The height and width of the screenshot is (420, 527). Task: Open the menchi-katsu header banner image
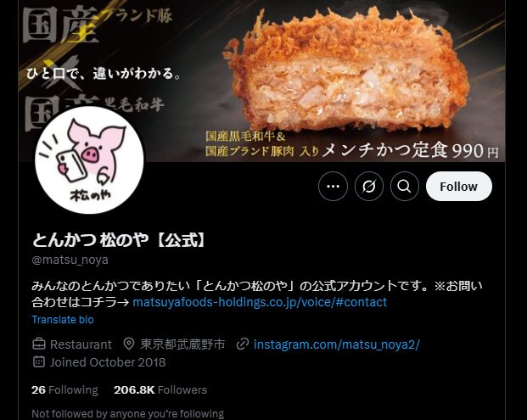[261, 81]
